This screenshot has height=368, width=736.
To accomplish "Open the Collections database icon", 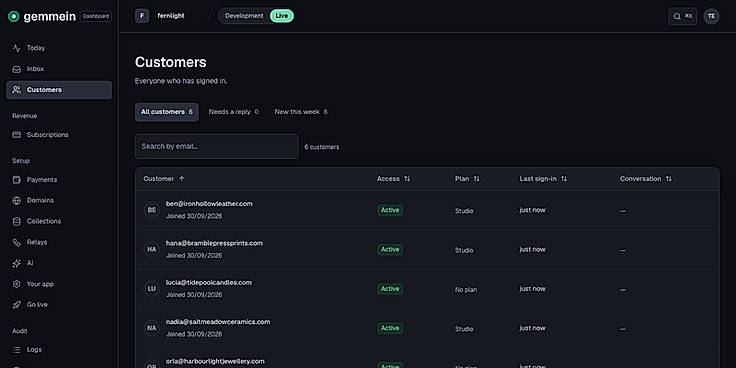I will pos(16,221).
